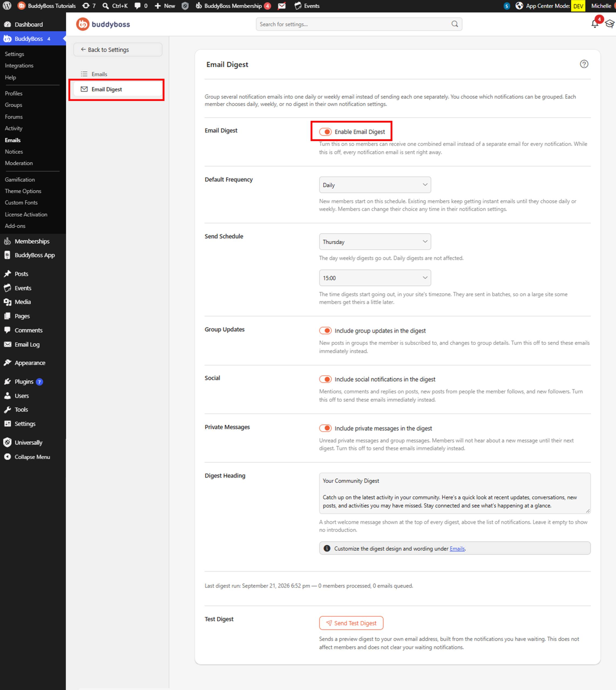Viewport: 616px width, 690px height.
Task: Follow the Emails link in info notice
Action: point(457,548)
